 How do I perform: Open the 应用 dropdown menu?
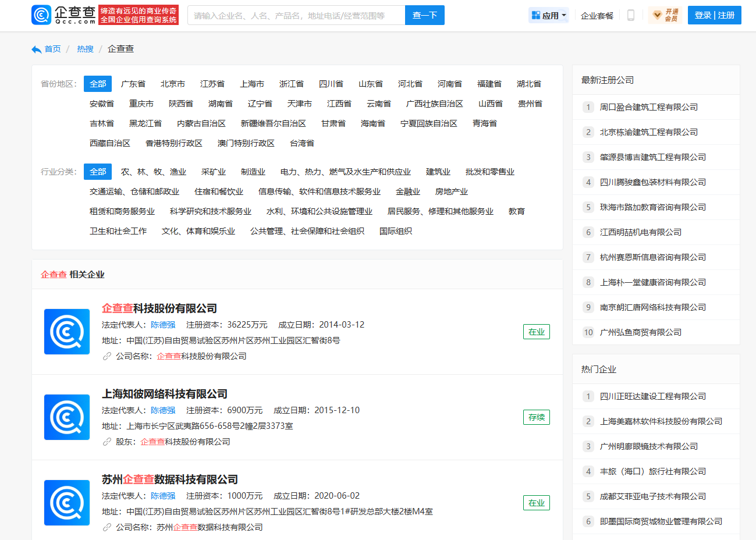click(549, 16)
